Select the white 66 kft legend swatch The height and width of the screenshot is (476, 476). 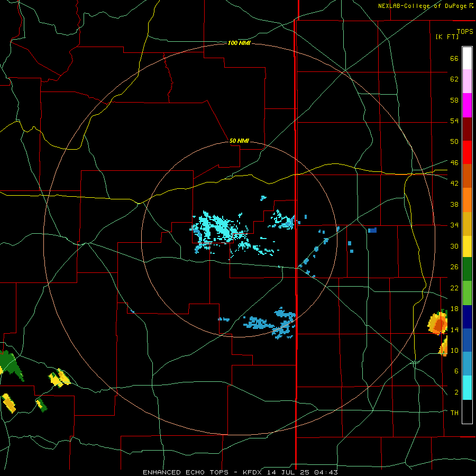pyautogui.click(x=467, y=58)
